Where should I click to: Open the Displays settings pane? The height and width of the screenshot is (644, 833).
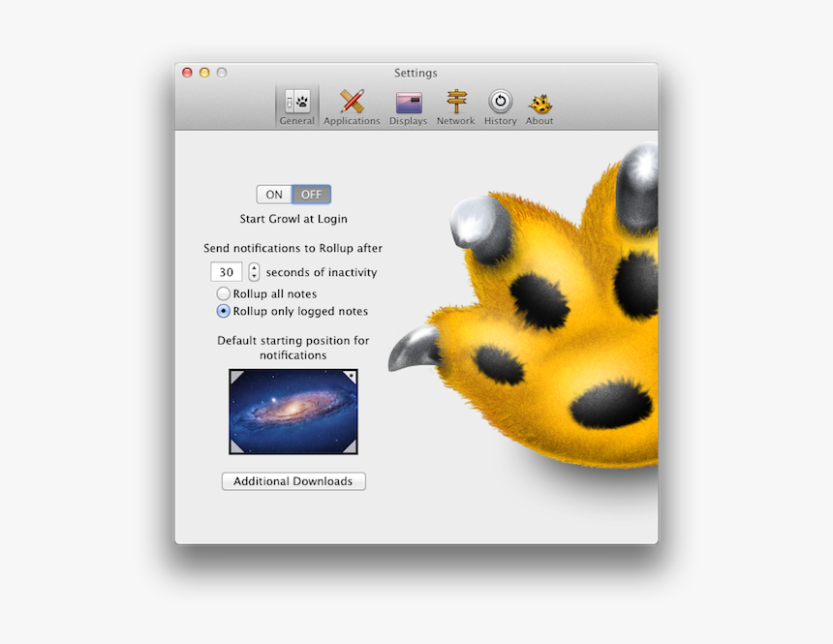click(x=408, y=104)
